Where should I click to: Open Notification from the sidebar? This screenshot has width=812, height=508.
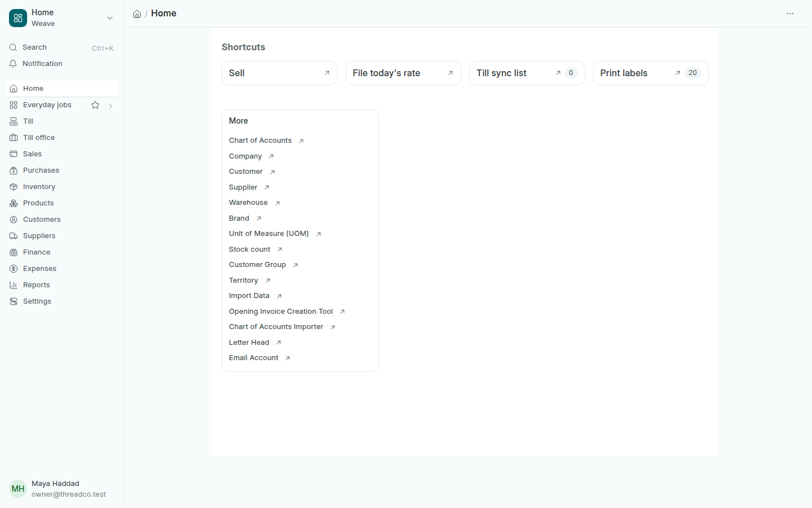[61, 64]
